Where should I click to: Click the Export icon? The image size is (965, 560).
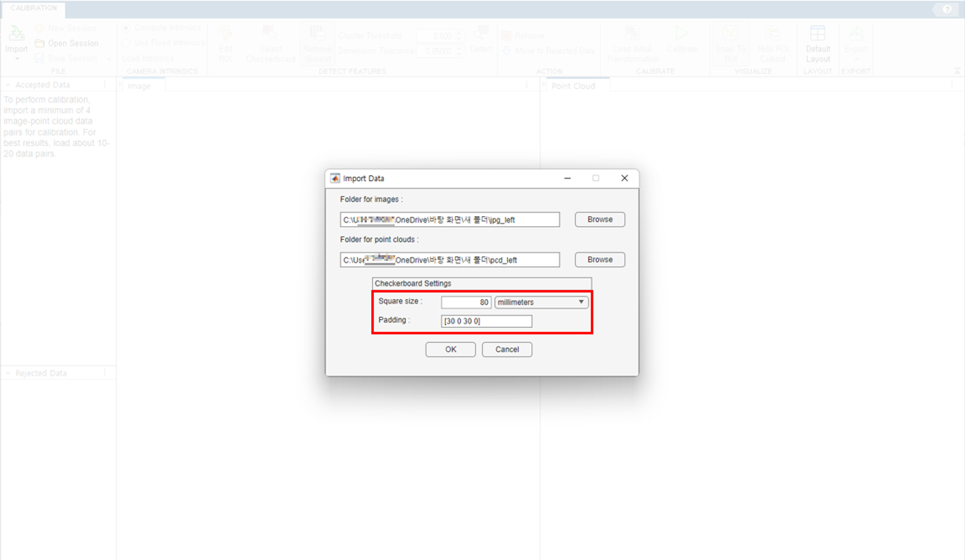point(855,34)
